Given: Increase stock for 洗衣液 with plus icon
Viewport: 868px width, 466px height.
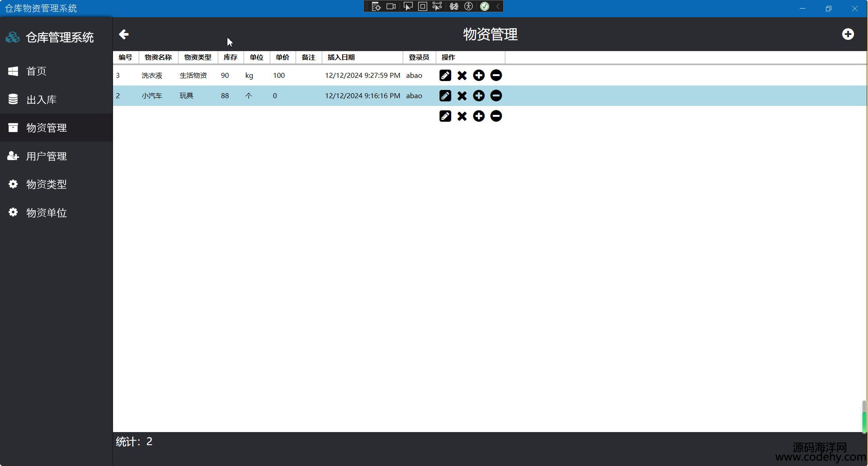Looking at the screenshot, I should (479, 76).
